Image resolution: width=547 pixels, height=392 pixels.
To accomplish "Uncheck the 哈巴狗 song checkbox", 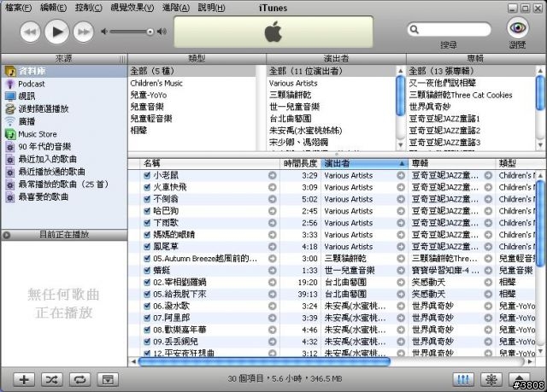I will click(147, 211).
